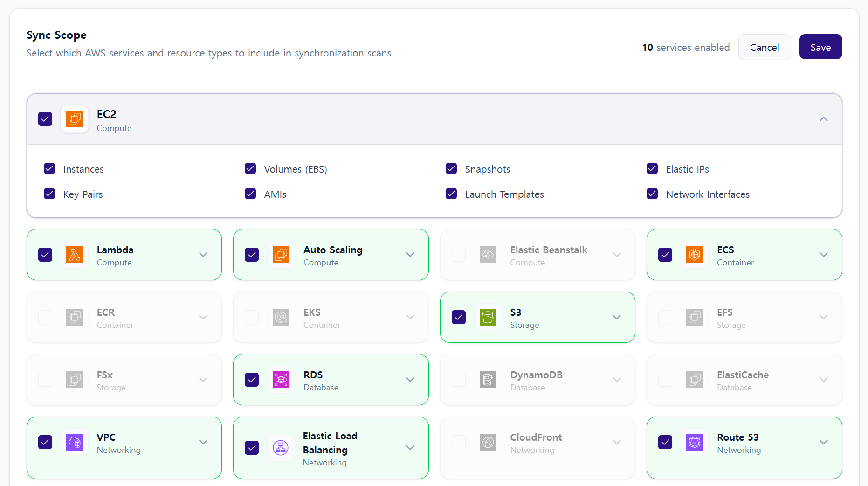868x486 pixels.
Task: Enable the ECR service checkbox
Action: [x=45, y=317]
